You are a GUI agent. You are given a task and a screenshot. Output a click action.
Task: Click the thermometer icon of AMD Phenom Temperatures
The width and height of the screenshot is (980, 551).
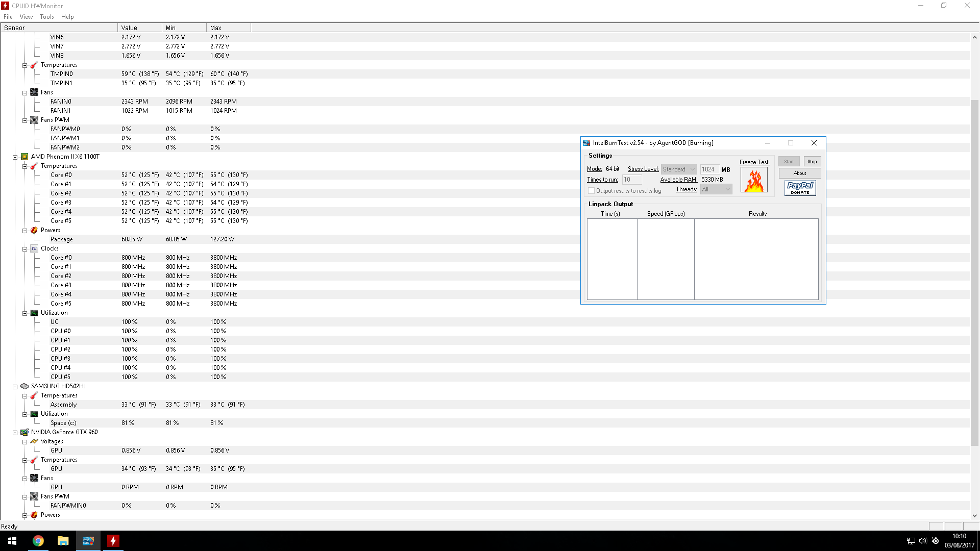pos(34,166)
